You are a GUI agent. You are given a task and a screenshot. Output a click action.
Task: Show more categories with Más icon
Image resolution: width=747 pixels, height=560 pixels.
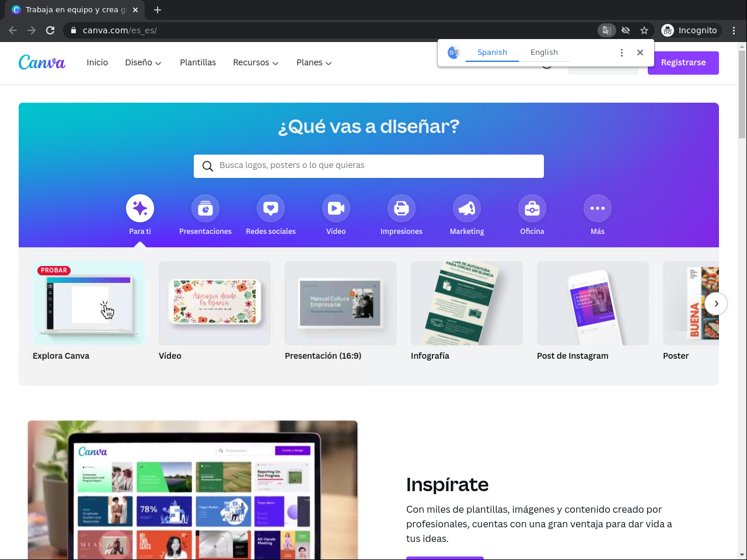coord(598,208)
